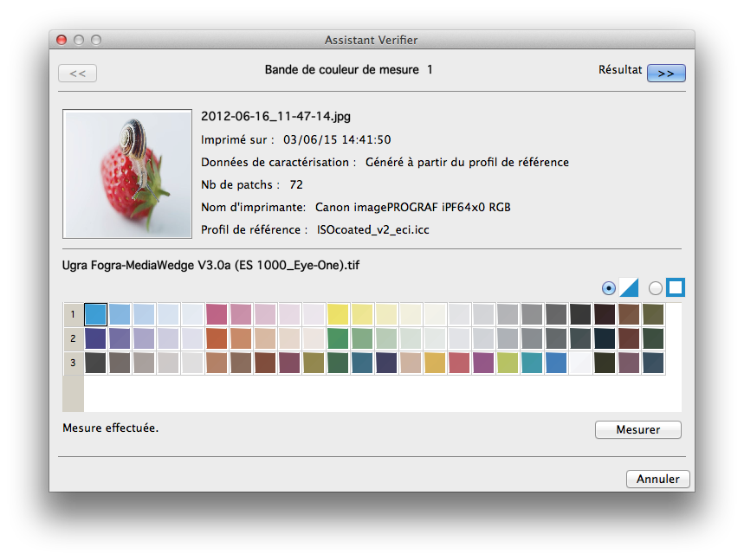Select row 2 header of the patch grid
Image resolution: width=744 pixels, height=560 pixels.
tap(73, 338)
